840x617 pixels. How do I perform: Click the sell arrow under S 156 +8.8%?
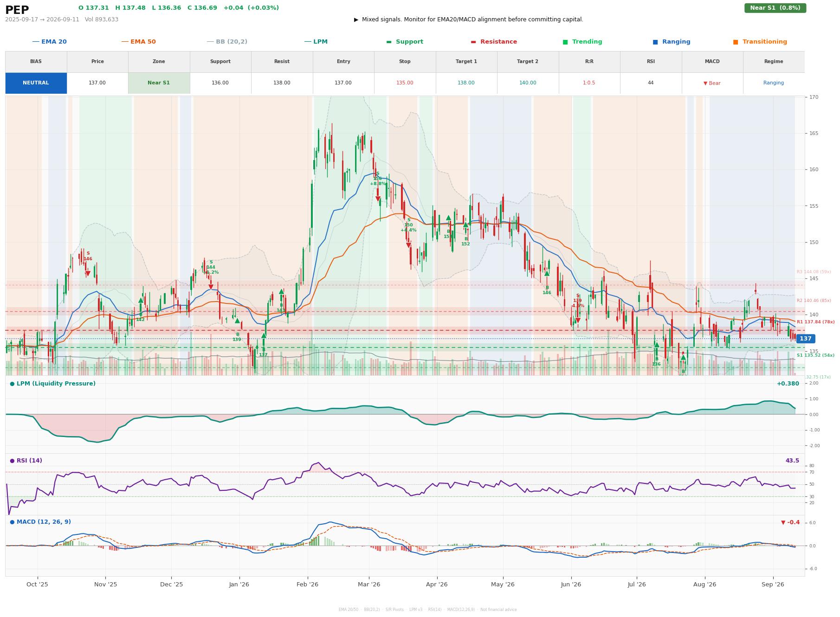coord(378,199)
